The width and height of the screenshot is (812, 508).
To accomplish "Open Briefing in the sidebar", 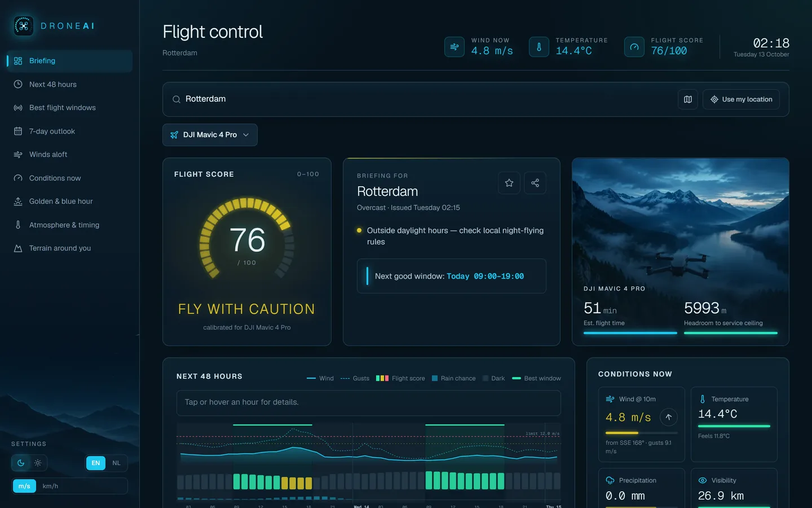I will 69,61.
